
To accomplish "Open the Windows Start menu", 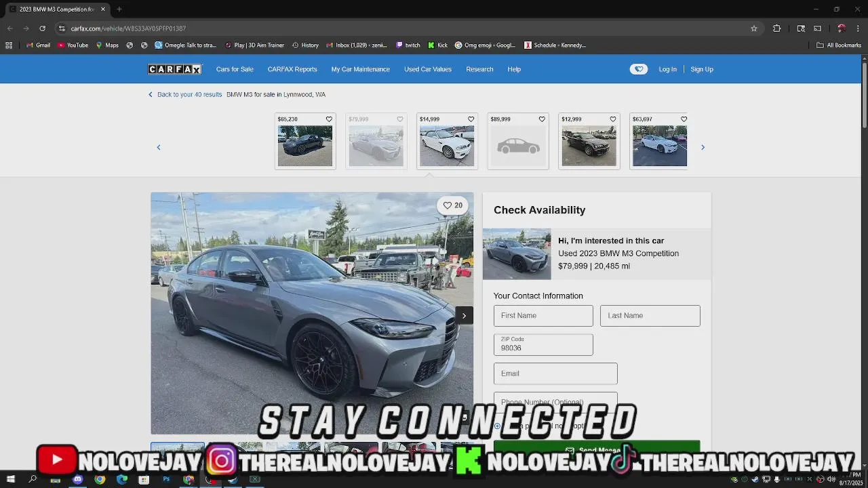I will click(10, 479).
